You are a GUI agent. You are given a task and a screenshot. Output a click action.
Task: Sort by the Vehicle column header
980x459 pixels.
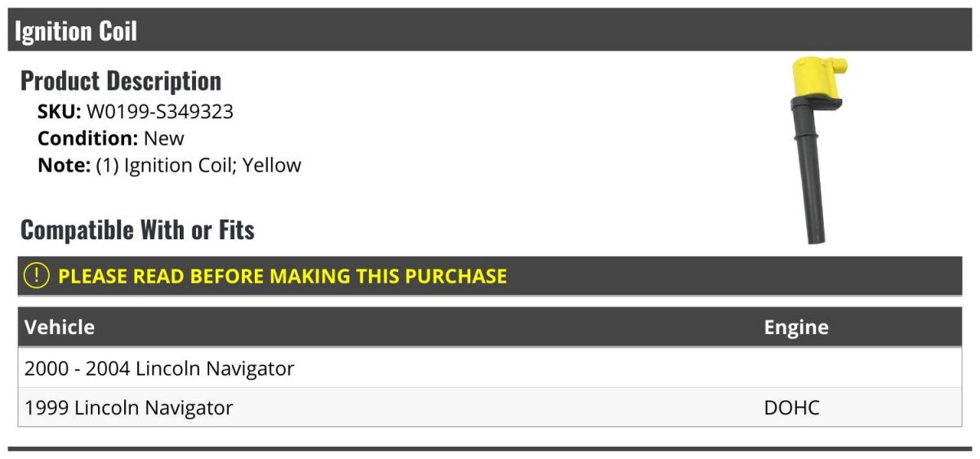tap(60, 328)
